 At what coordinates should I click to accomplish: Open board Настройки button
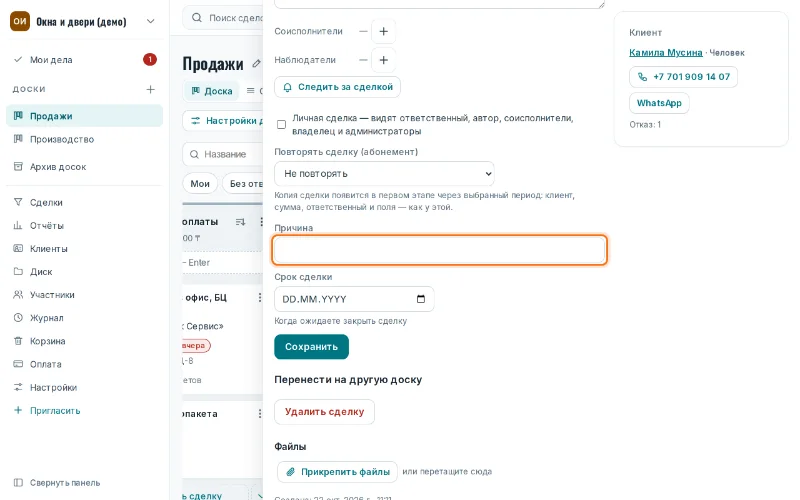click(223, 121)
